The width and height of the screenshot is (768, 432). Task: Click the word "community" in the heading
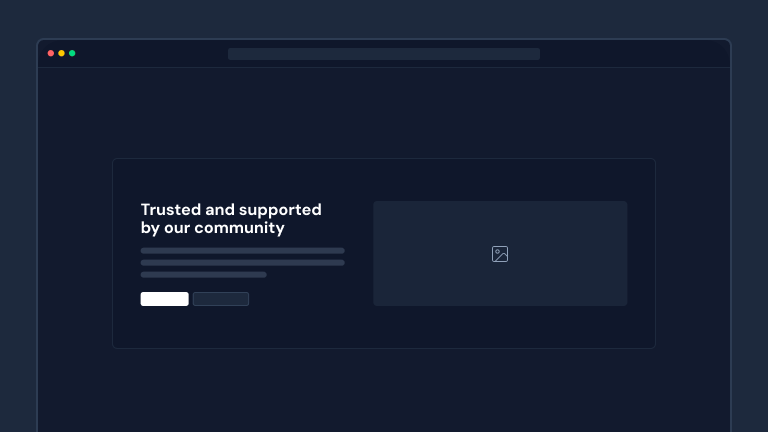coord(239,228)
